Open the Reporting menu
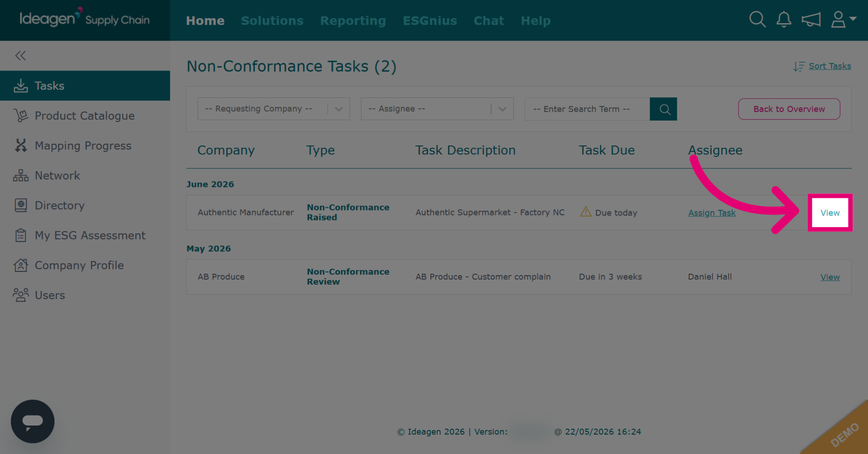Image resolution: width=868 pixels, height=454 pixels. point(353,20)
